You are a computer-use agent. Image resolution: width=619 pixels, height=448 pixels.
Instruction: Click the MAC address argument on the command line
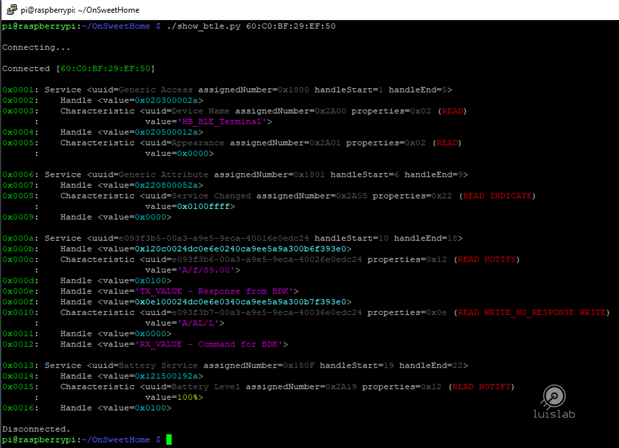coord(291,26)
